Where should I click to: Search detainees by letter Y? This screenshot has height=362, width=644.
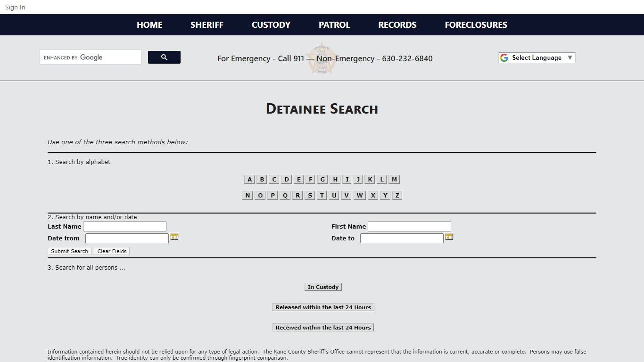pyautogui.click(x=385, y=196)
